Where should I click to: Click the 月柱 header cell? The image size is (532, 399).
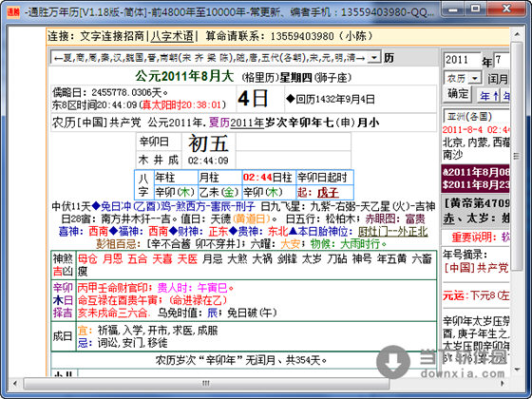click(219, 177)
